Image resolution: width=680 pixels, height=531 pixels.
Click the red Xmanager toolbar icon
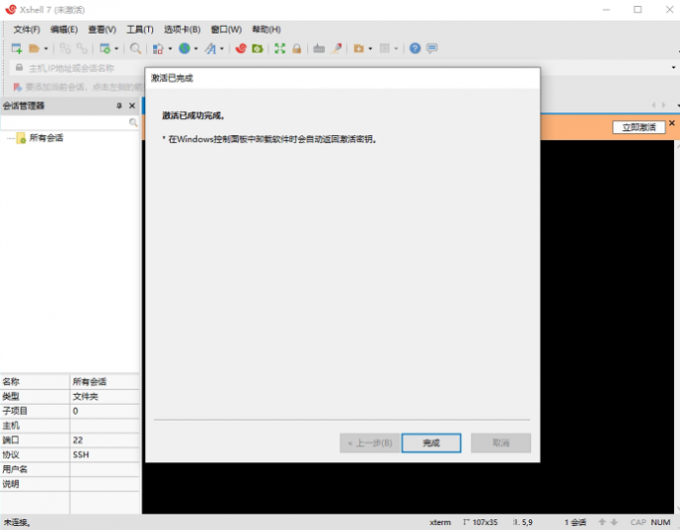click(x=241, y=48)
